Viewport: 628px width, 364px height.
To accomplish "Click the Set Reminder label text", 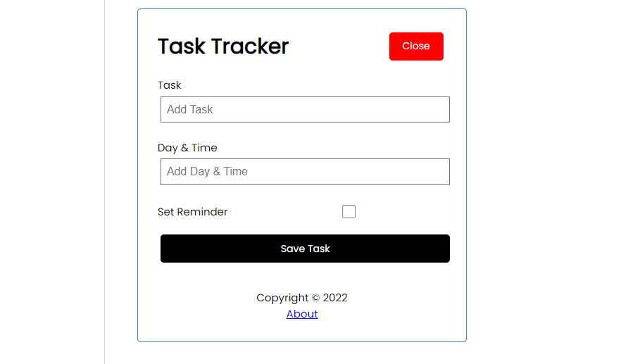I will (x=193, y=212).
